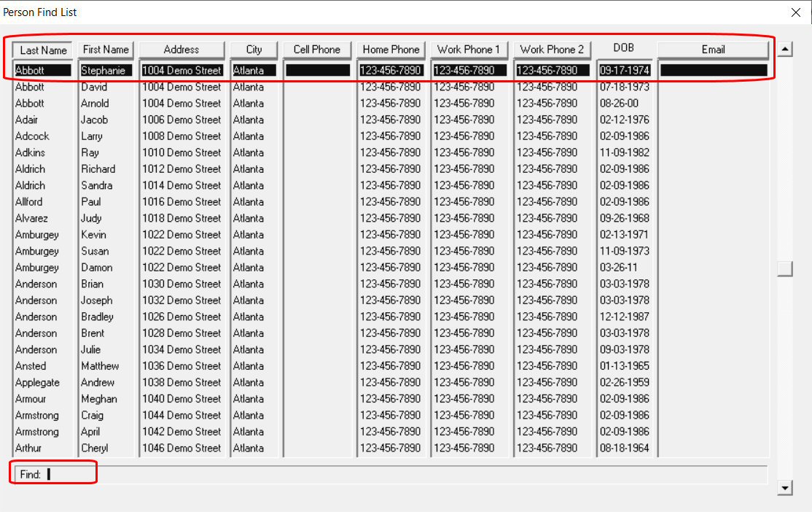Image resolution: width=812 pixels, height=512 pixels.
Task: Click address 1018 Demo Street
Action: (x=181, y=218)
